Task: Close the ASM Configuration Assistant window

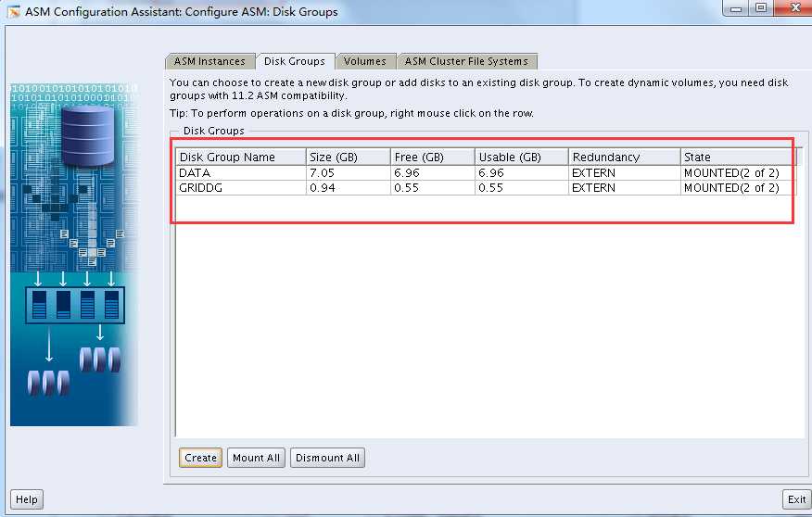Action: pos(794,7)
